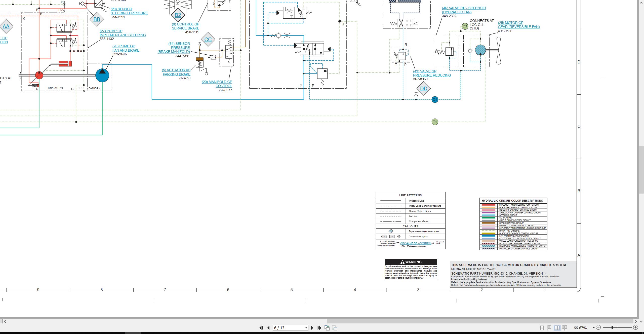Switch to continuous page layout
The image size is (644, 334).
tap(549, 328)
